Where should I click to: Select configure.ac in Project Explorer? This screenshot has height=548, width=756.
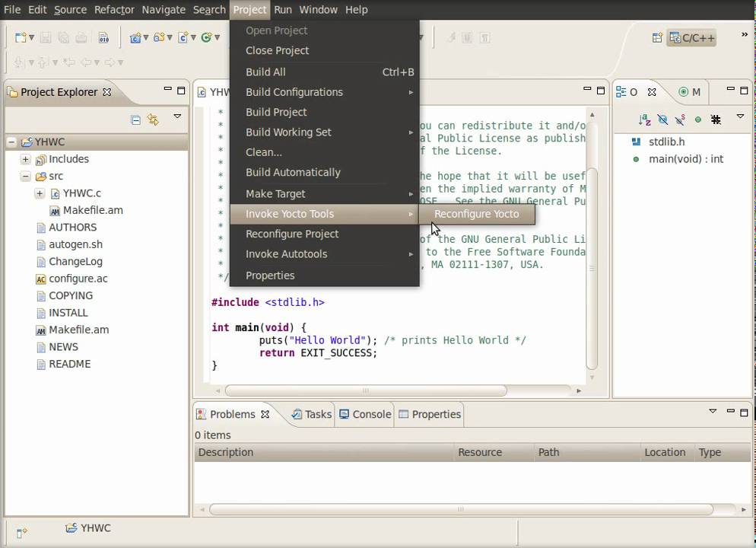(x=78, y=279)
